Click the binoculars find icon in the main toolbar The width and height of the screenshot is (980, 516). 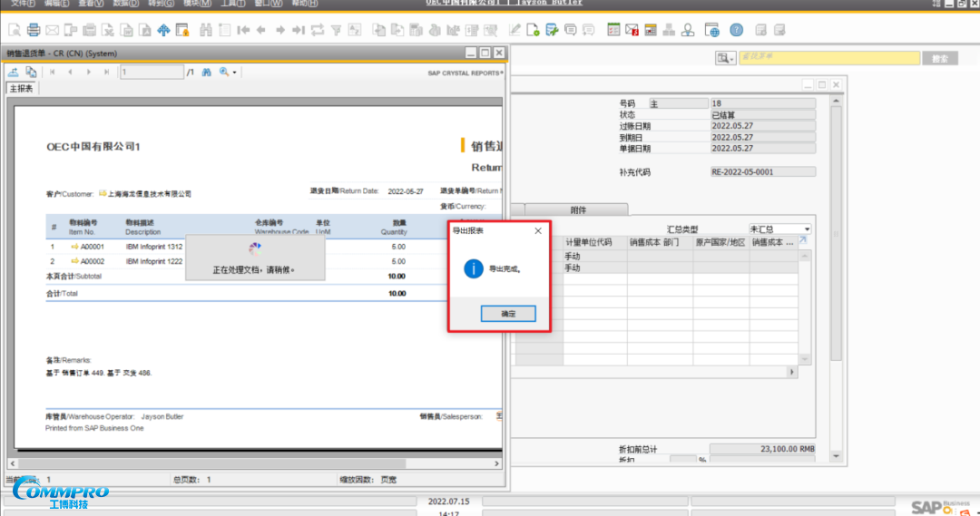click(206, 30)
